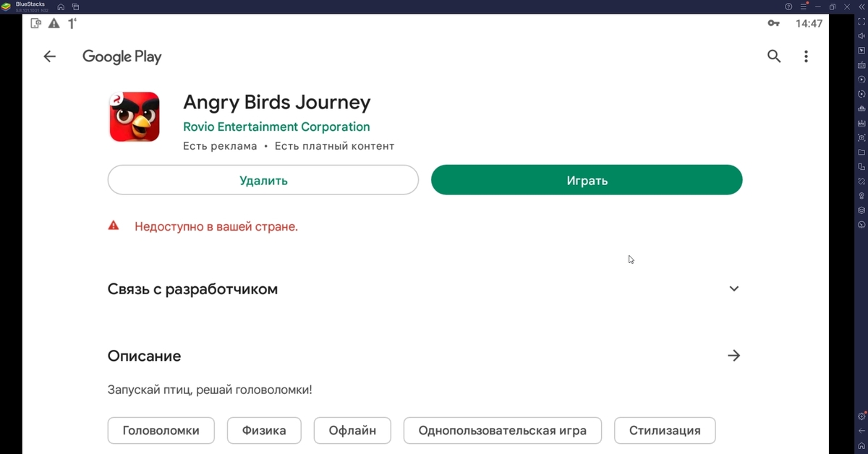Go back with the Google Play arrow
868x454 pixels.
coord(49,56)
